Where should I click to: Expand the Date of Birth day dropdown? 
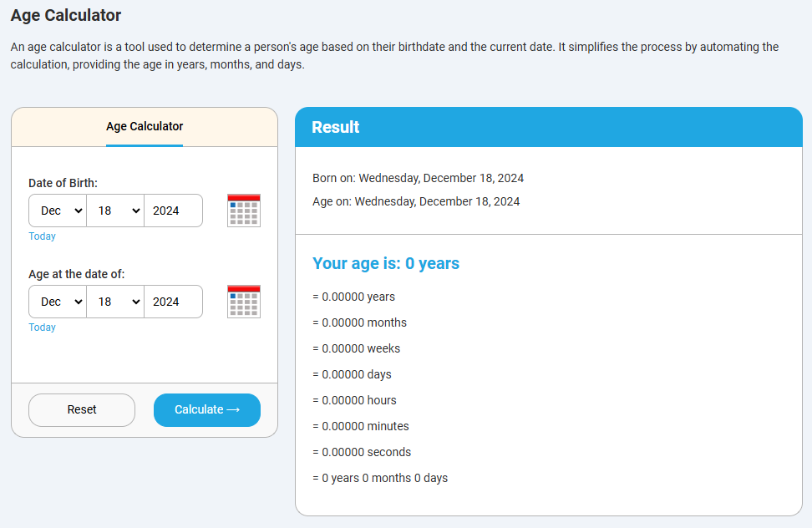click(115, 211)
